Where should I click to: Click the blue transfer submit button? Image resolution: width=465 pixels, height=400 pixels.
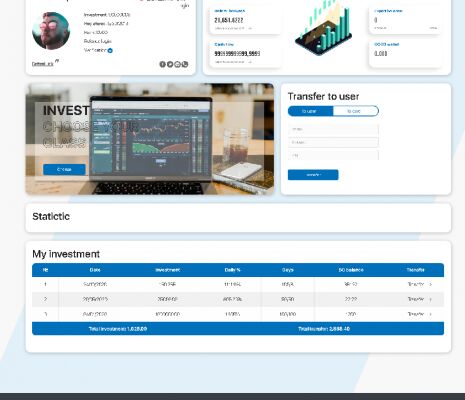click(313, 175)
